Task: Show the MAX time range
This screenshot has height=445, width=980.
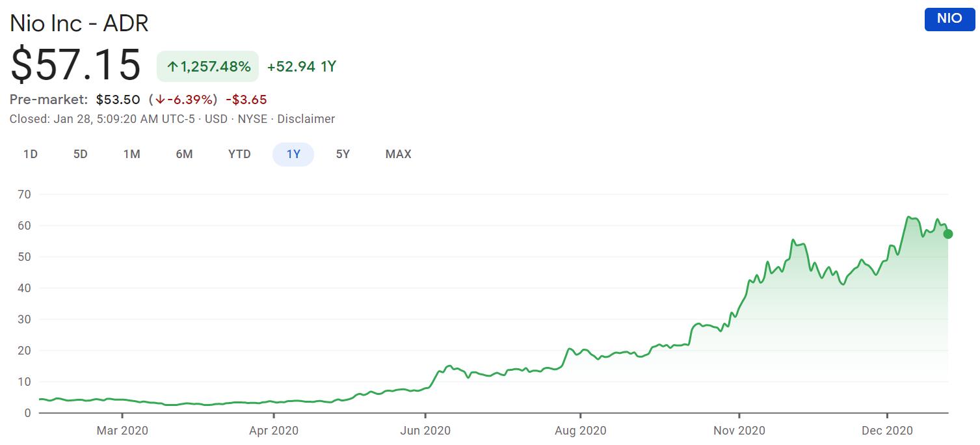Action: click(x=398, y=154)
